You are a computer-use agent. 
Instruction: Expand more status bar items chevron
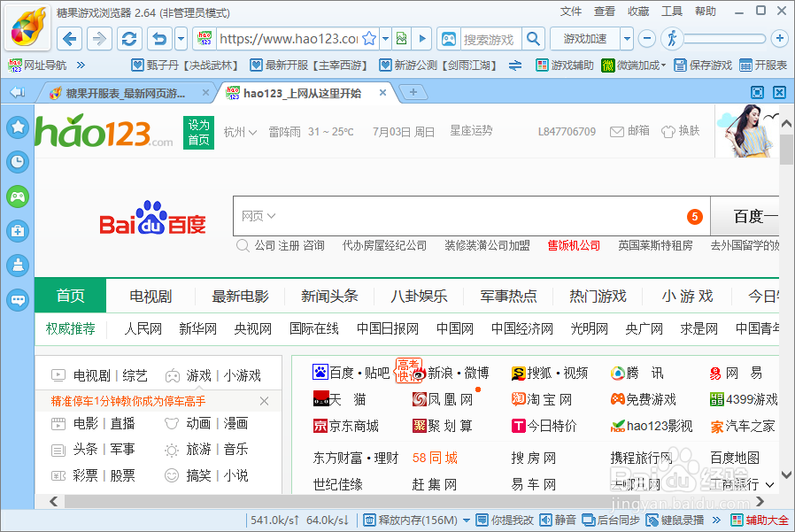point(716,520)
